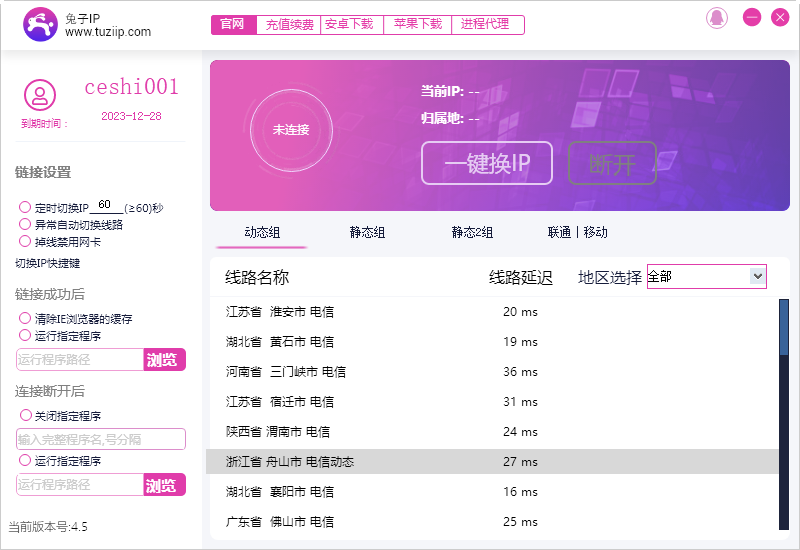The height and width of the screenshot is (550, 800).
Task: Select line 湖北省 黄石市 电信
Action: 492,342
